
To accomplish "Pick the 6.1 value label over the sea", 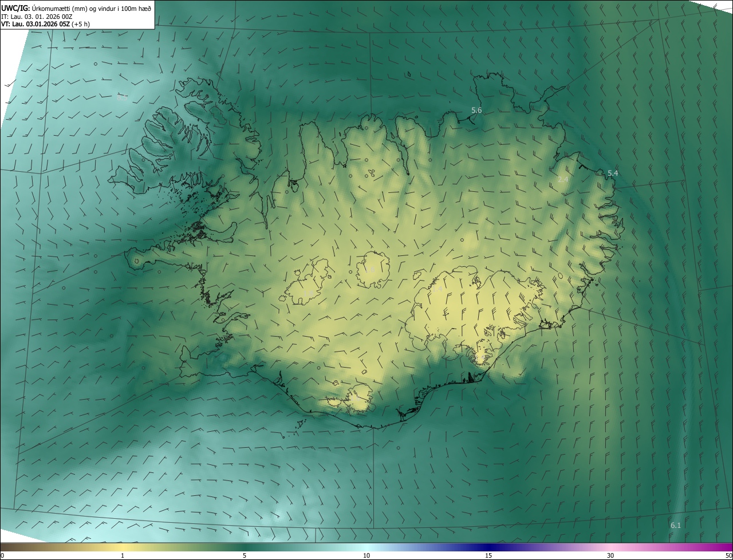I will click(x=676, y=525).
